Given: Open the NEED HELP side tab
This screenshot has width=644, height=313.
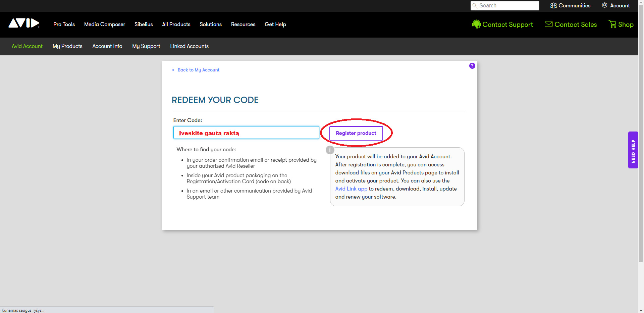Looking at the screenshot, I should click(x=633, y=150).
